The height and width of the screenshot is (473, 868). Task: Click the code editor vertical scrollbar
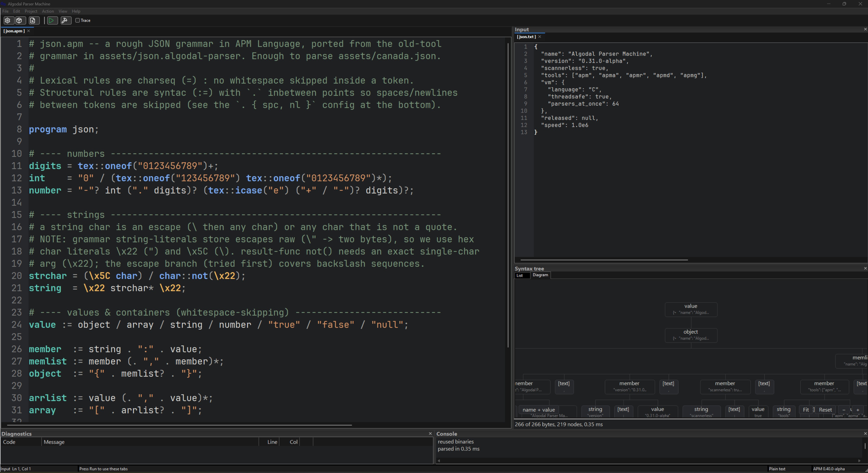click(x=508, y=195)
